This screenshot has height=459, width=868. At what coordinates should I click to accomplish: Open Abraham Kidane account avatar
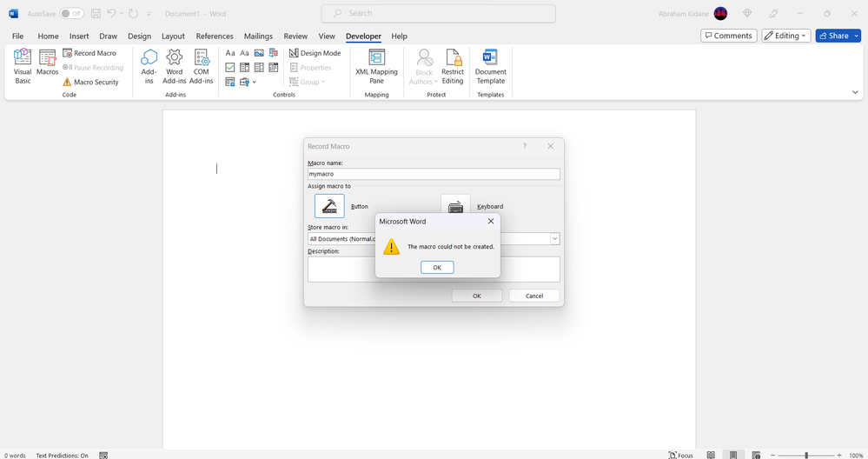point(721,13)
